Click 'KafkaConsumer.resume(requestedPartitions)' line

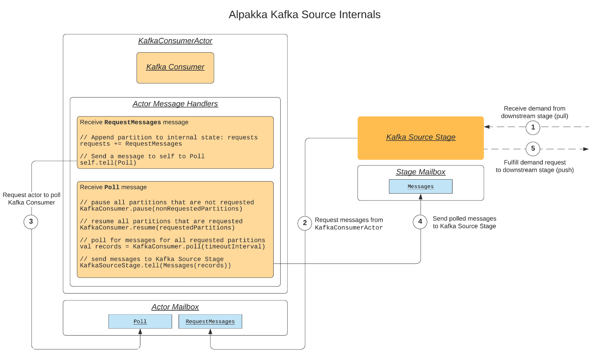157,228
